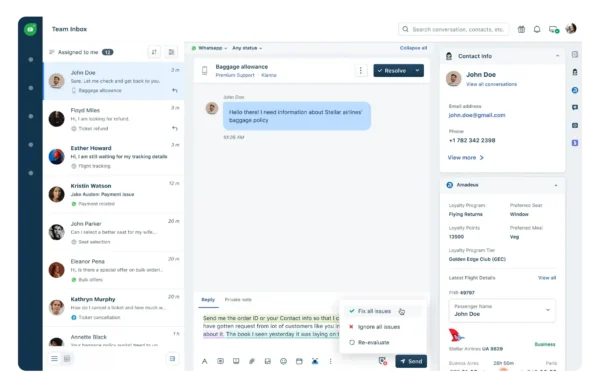
Task: Click into the reply message text area
Action: pyautogui.click(x=270, y=326)
